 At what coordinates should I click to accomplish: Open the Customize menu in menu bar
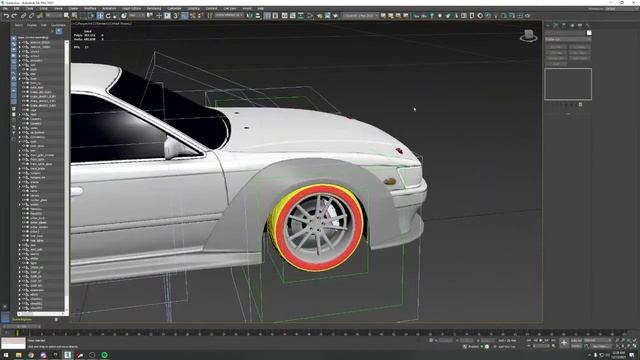coord(174,9)
